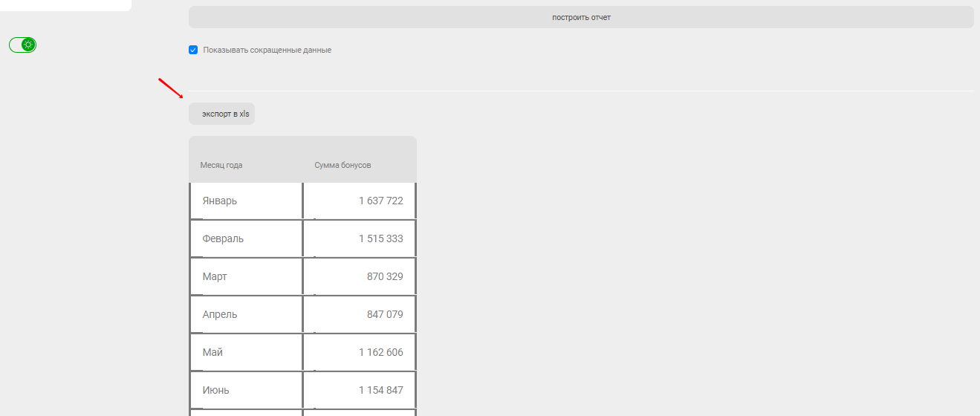Click the bonus value 870 329

pos(385,276)
